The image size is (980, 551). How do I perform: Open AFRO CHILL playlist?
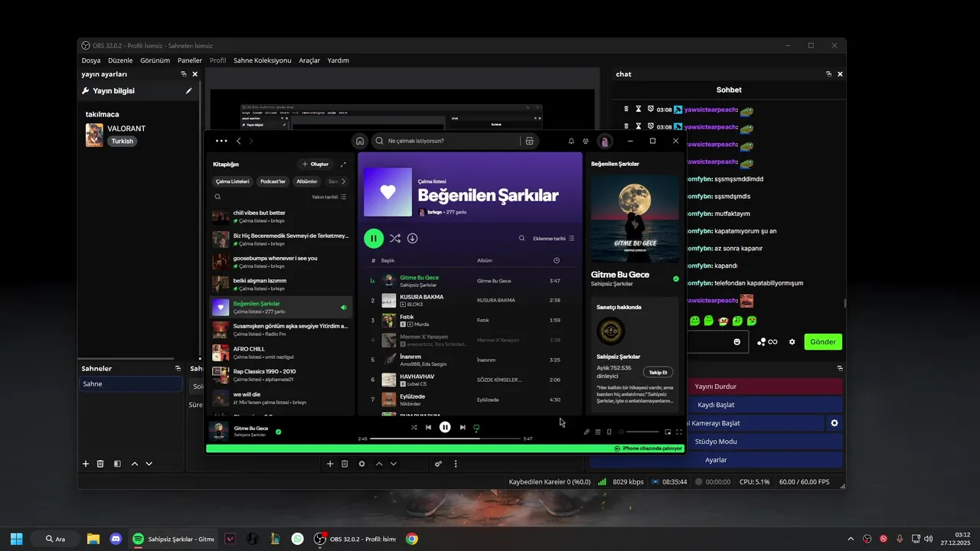tap(282, 353)
